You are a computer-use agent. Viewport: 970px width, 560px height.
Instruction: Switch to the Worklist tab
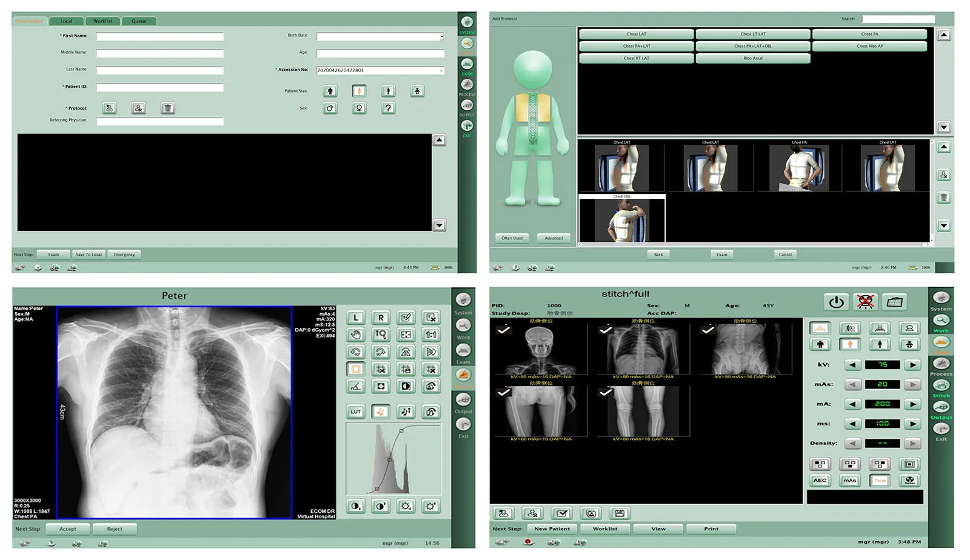click(102, 21)
